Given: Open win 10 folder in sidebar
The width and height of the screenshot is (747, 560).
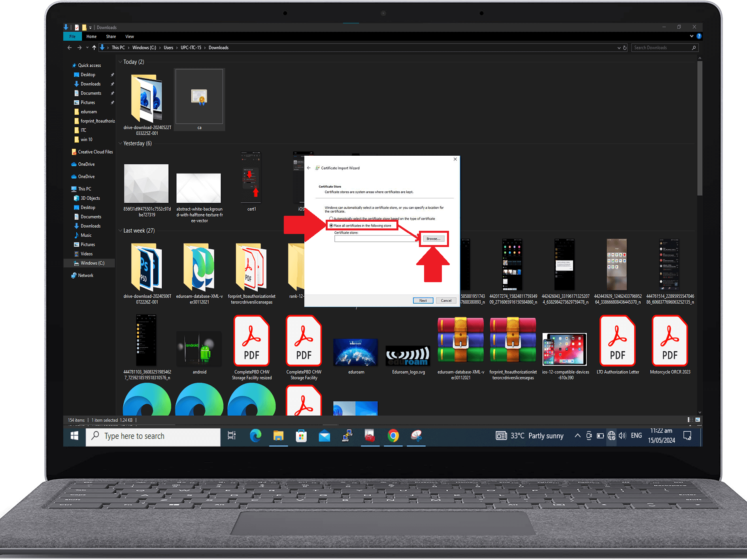Looking at the screenshot, I should click(86, 140).
